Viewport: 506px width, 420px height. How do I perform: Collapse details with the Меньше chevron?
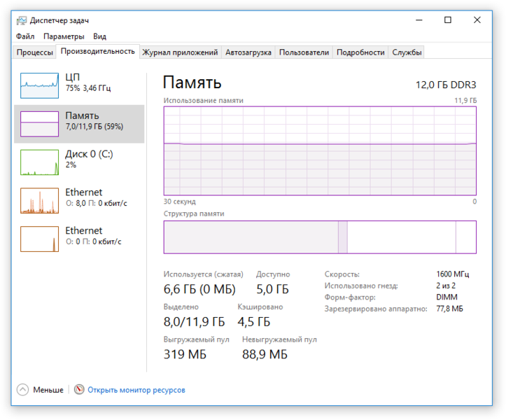(23, 390)
